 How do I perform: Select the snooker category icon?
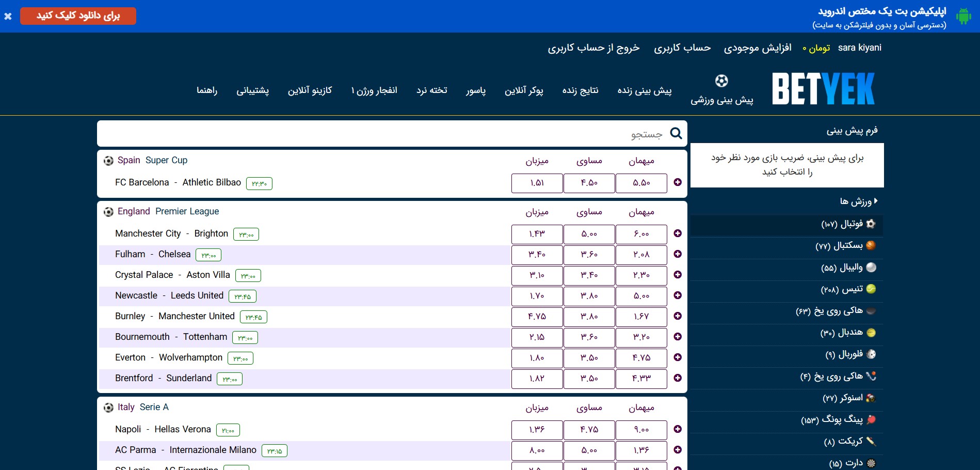(x=871, y=398)
